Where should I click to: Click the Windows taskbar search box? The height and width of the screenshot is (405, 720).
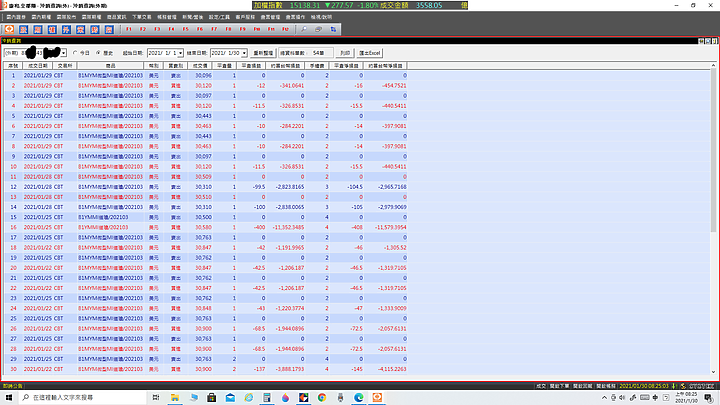pyautogui.click(x=83, y=397)
